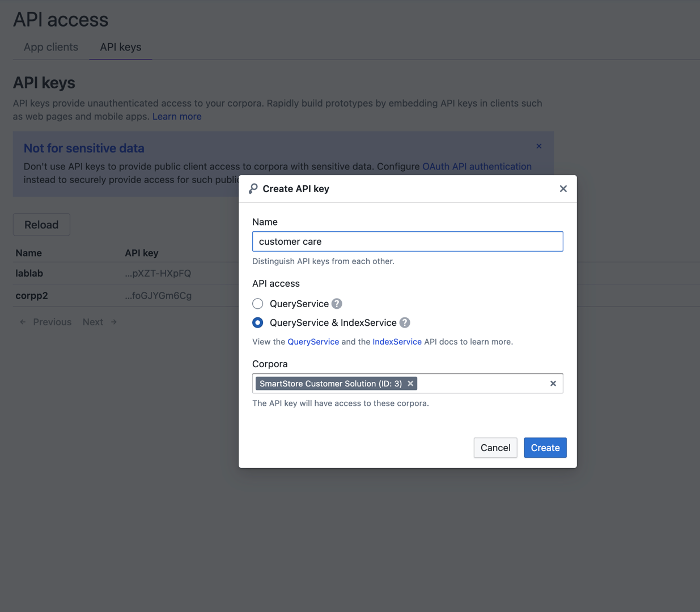Open the Corpora selection combo box
The height and width of the screenshot is (612, 700).
click(482, 384)
